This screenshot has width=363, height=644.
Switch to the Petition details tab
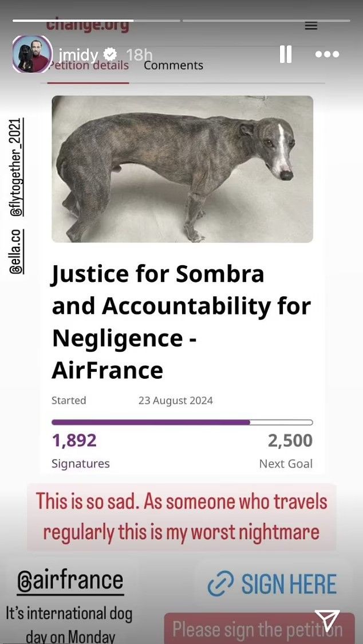[x=89, y=65]
